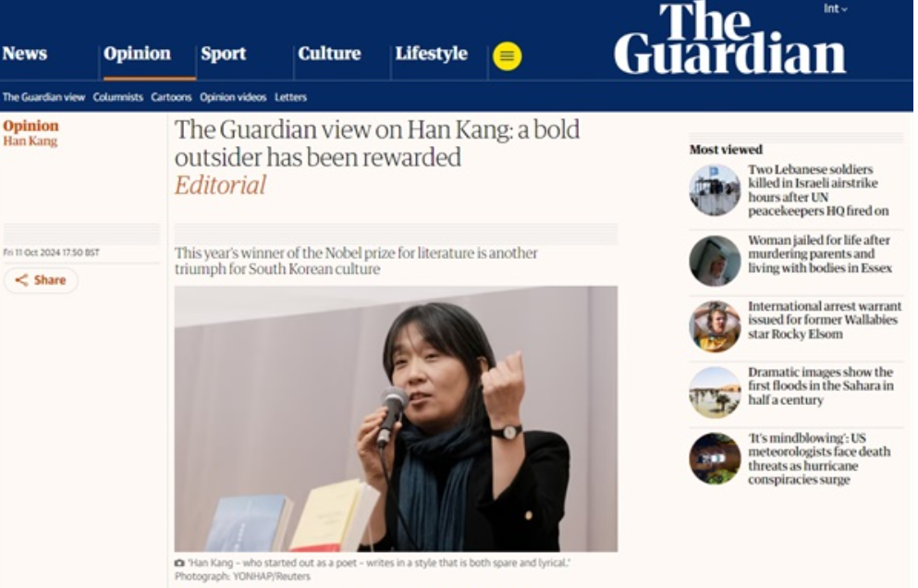Go to the Culture section
The width and height of the screenshot is (918, 588).
tap(329, 54)
